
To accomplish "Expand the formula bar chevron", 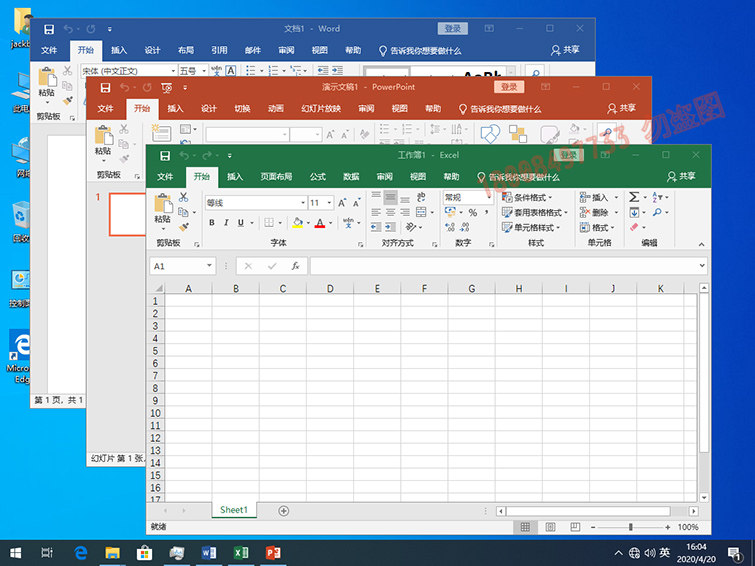I will pyautogui.click(x=702, y=265).
